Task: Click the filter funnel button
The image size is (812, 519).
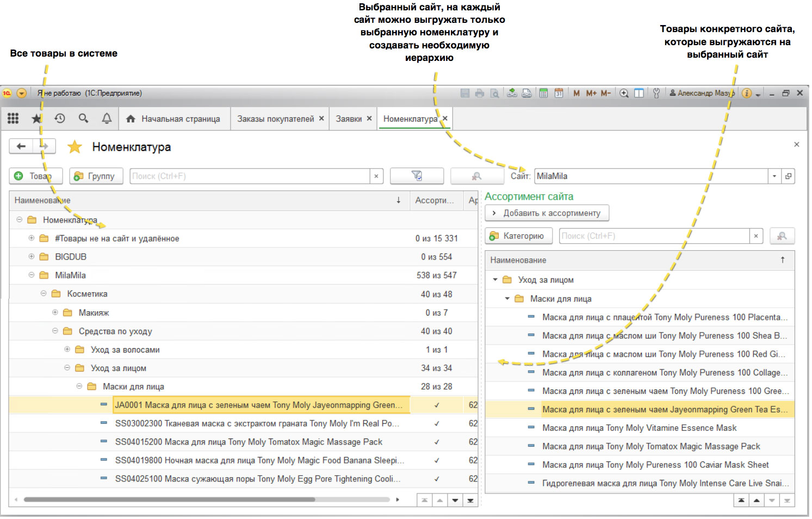Action: click(417, 176)
